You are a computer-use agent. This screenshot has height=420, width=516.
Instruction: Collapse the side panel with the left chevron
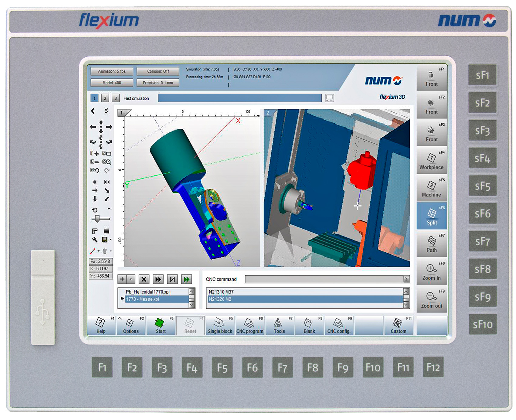(x=93, y=111)
